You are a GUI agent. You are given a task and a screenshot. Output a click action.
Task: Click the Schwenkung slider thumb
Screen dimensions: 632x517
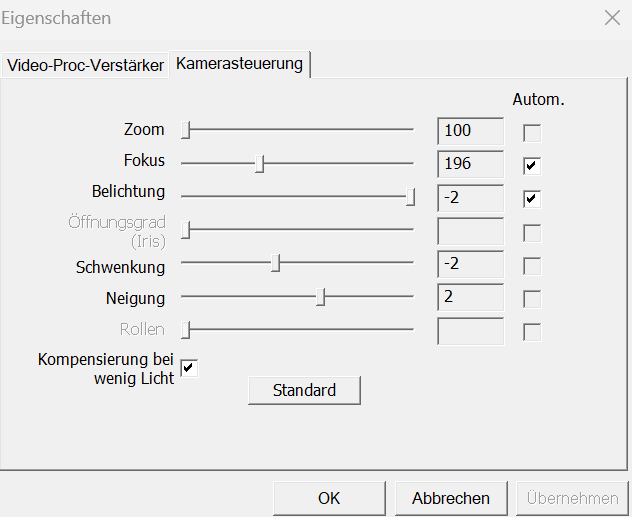[276, 263]
